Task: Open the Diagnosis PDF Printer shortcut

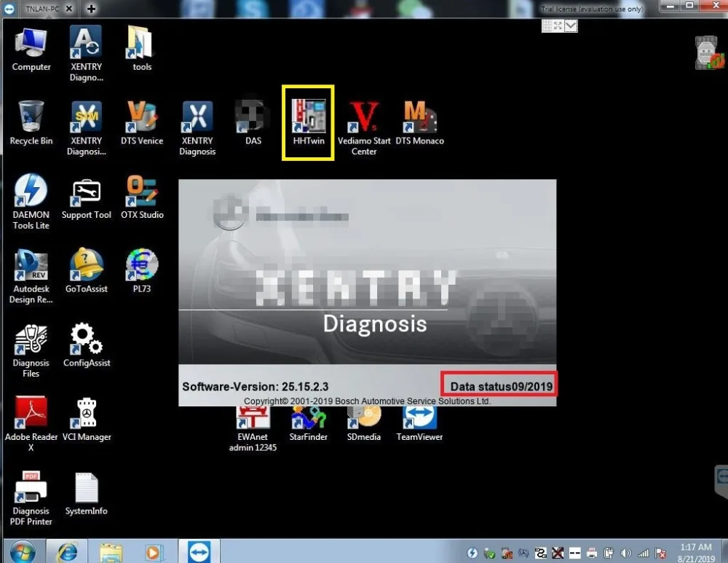Action: 31,497
